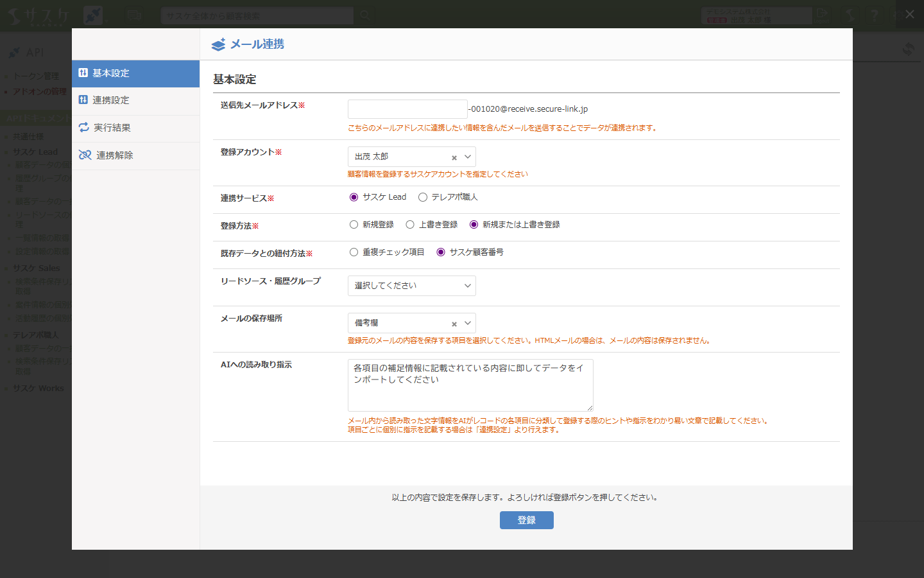The height and width of the screenshot is (578, 924).
Task: Click the 送信先メールアドレス input field
Action: pos(407,108)
